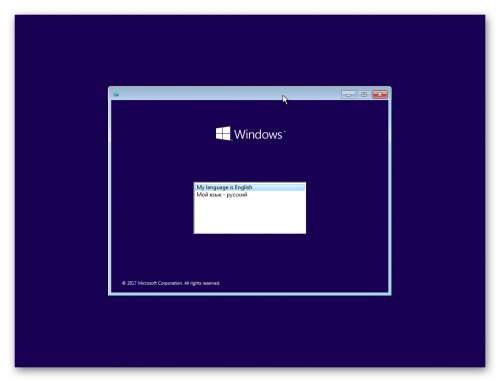This screenshot has height=382, width=500.
Task: Click the trademark symbol after 'Windows'
Action: tap(284, 131)
